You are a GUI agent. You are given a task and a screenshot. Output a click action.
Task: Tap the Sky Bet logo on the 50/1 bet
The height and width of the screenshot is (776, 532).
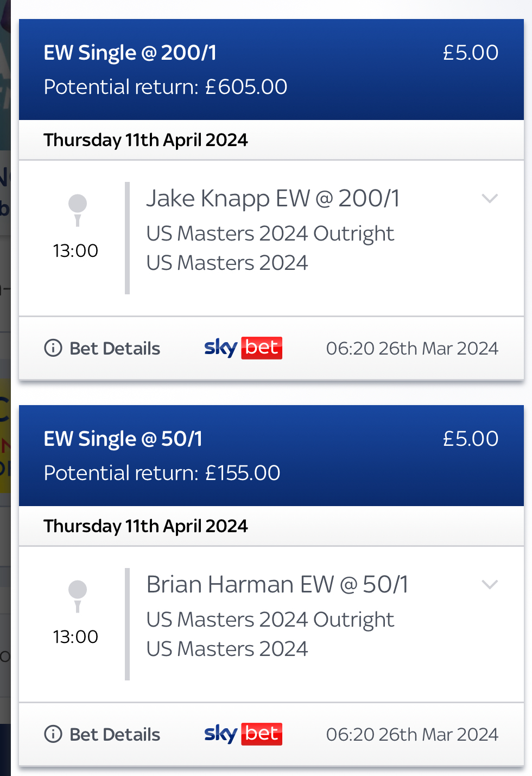tap(243, 734)
